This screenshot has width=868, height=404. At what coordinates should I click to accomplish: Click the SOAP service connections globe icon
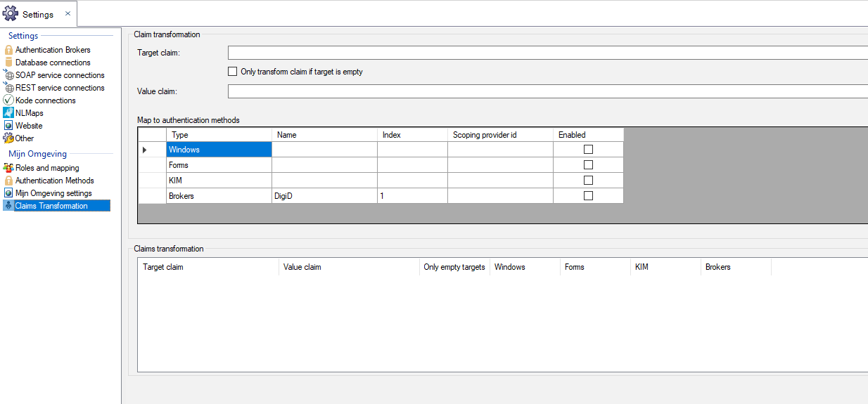point(8,75)
